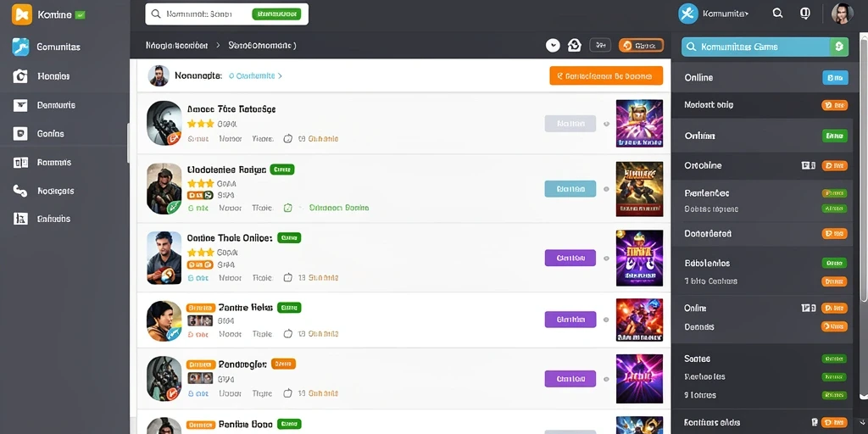This screenshot has width=868, height=434.
Task: Click the top search input field
Action: tap(227, 14)
